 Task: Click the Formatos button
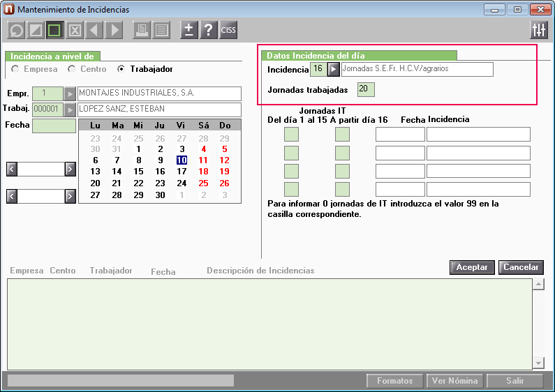(x=394, y=381)
